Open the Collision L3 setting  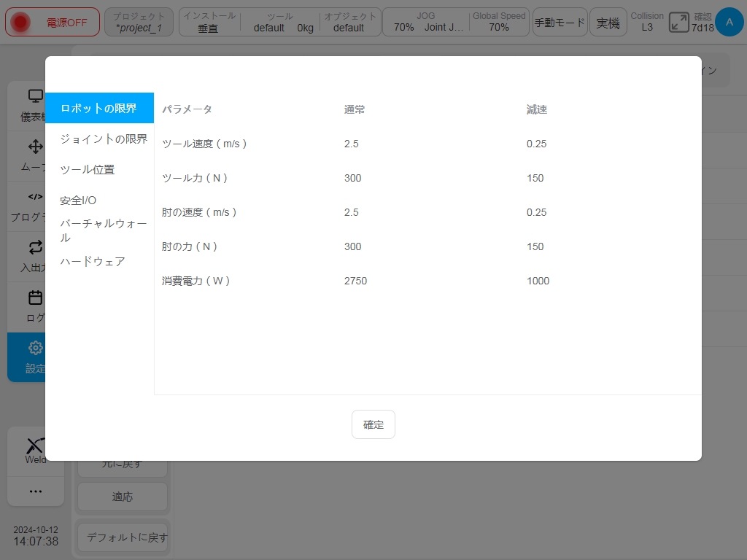[647, 22]
